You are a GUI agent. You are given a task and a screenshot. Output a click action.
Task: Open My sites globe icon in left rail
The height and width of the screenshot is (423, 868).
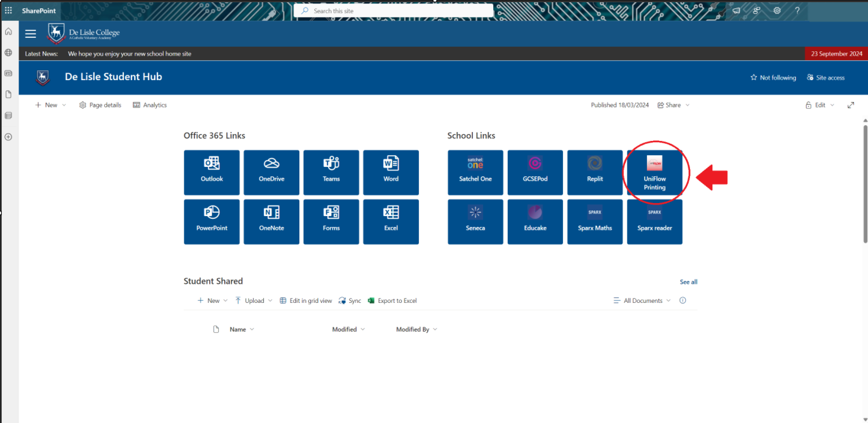[8, 52]
